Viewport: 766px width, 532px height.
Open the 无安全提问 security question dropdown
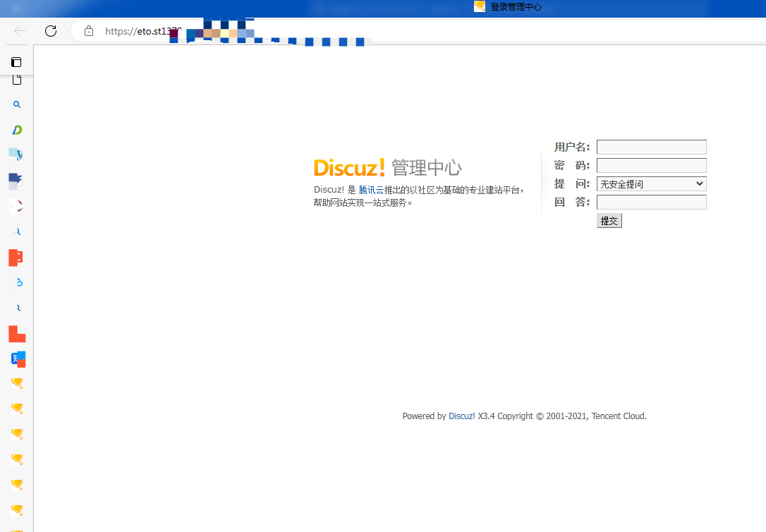point(651,183)
